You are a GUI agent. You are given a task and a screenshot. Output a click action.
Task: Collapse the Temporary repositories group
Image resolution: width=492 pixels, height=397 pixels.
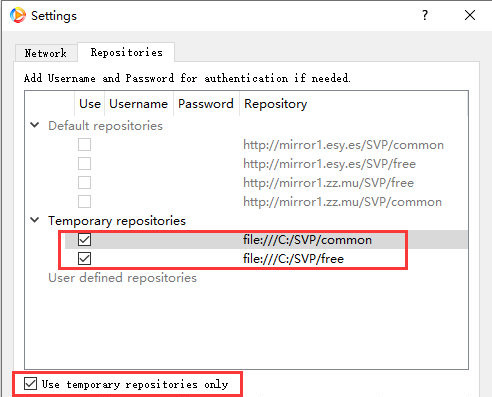pyautogui.click(x=35, y=220)
